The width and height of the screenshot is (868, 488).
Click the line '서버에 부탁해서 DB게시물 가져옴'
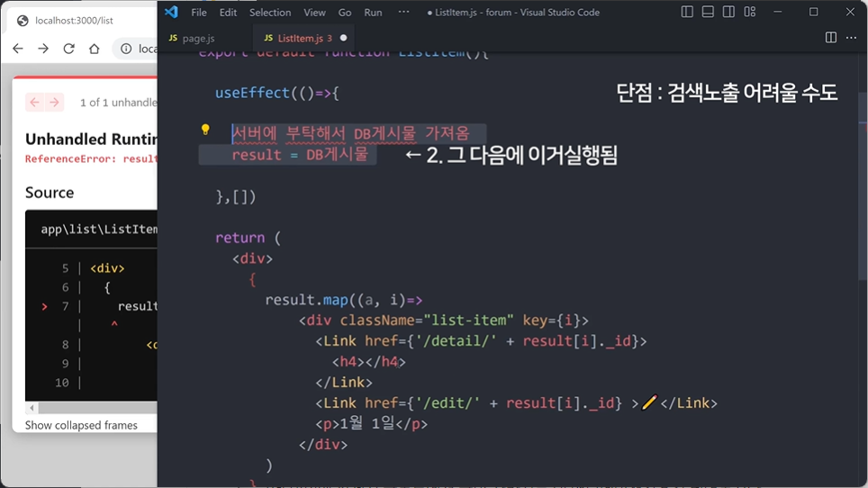pos(350,133)
